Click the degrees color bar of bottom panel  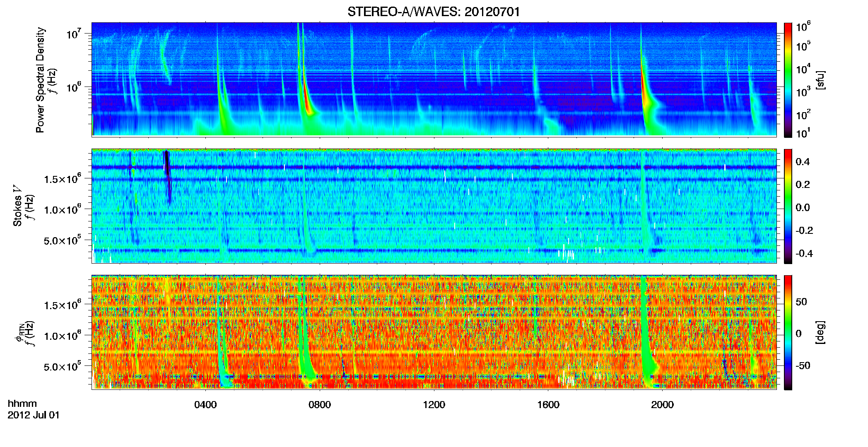tap(788, 332)
